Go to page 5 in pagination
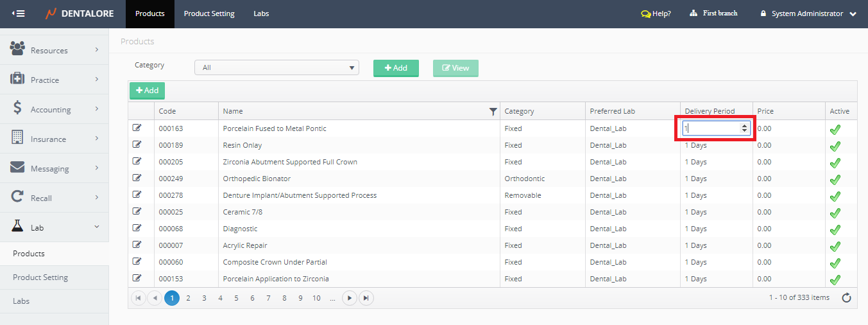Viewport: 868px width, 325px height. tap(236, 298)
